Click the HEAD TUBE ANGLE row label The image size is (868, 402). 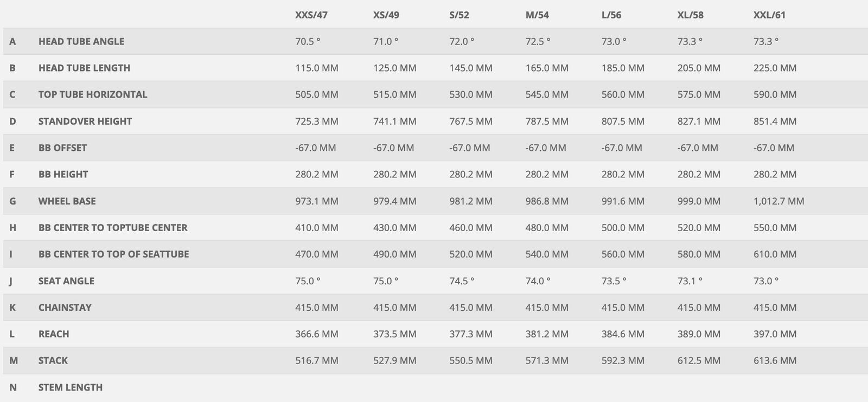81,41
